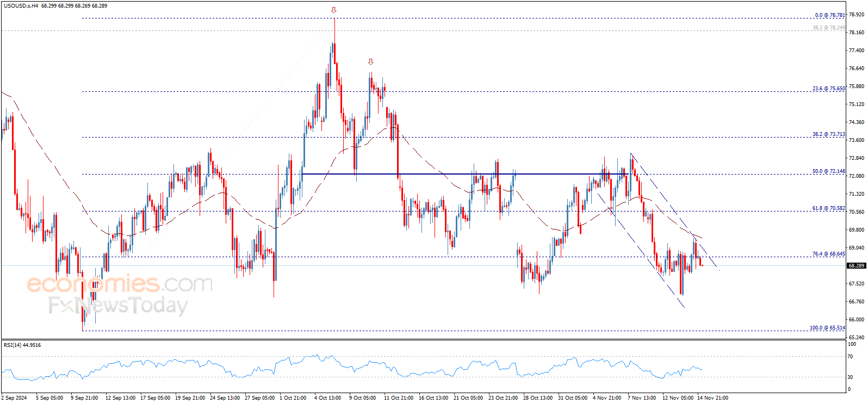Image resolution: width=868 pixels, height=404 pixels.
Task: Select the grey 38.2 @ 78.249 Fibonacci label
Action: [x=829, y=28]
